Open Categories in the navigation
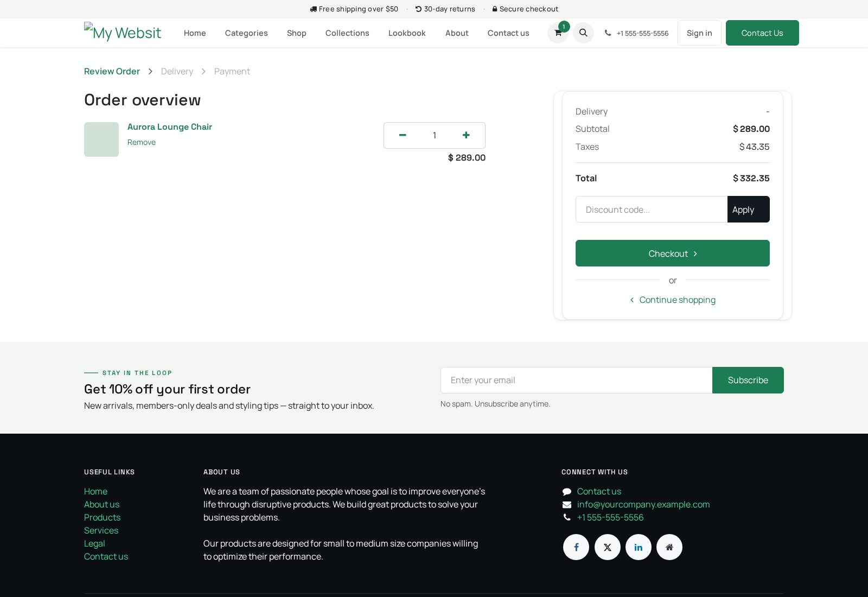Viewport: 868px width, 597px height. coord(246,33)
